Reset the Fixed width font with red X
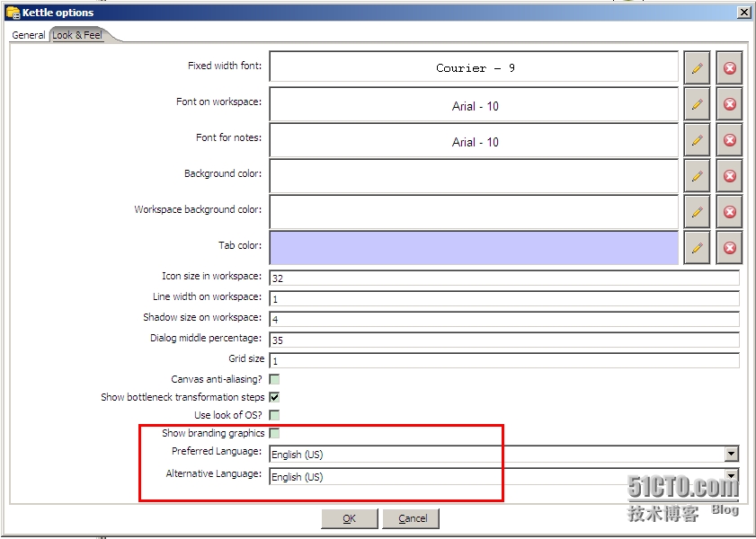756x539 pixels. coord(729,68)
